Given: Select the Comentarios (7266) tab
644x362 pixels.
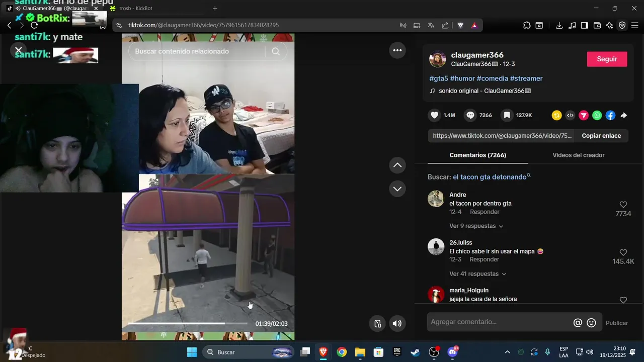Looking at the screenshot, I should click(477, 155).
